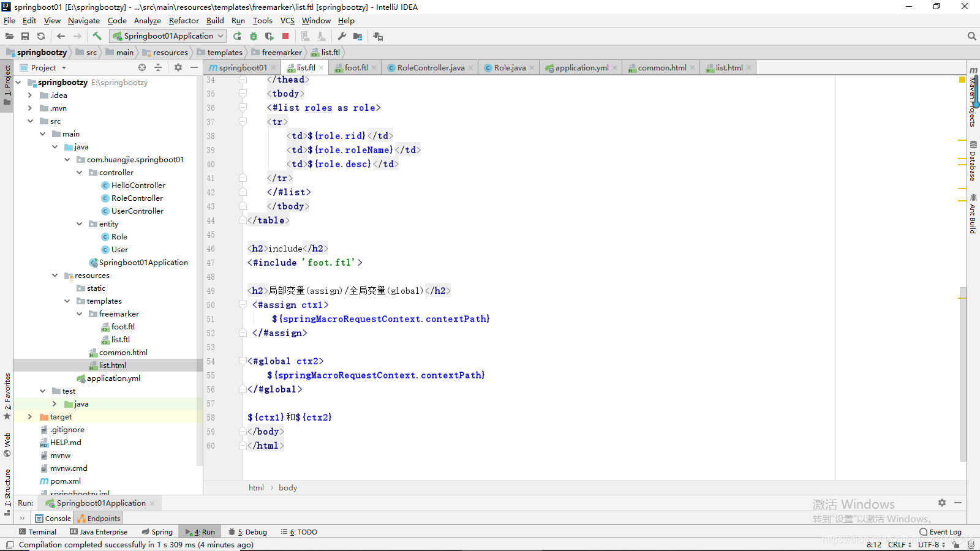This screenshot has width=980, height=551.
Task: Open the Navigate menu
Action: click(x=83, y=20)
